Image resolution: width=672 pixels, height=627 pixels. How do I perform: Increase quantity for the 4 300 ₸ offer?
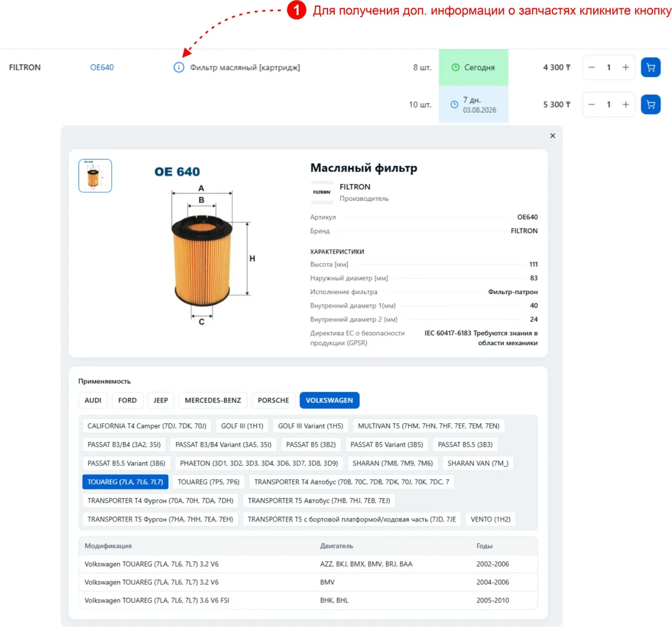click(626, 67)
